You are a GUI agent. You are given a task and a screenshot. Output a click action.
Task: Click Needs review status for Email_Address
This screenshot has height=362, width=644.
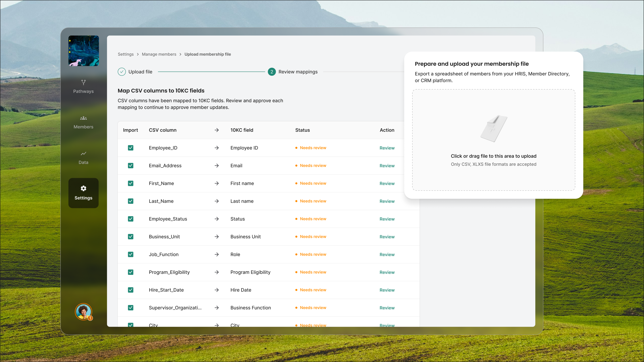click(x=311, y=165)
